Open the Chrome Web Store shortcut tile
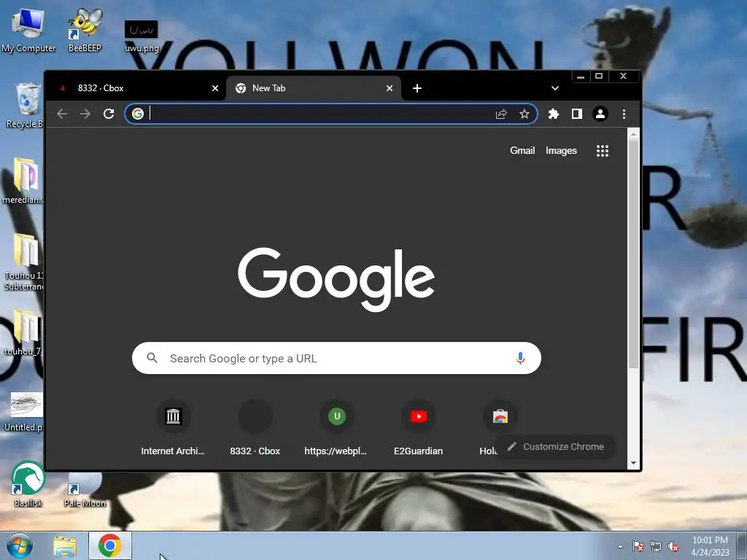Image resolution: width=747 pixels, height=560 pixels. [x=500, y=416]
